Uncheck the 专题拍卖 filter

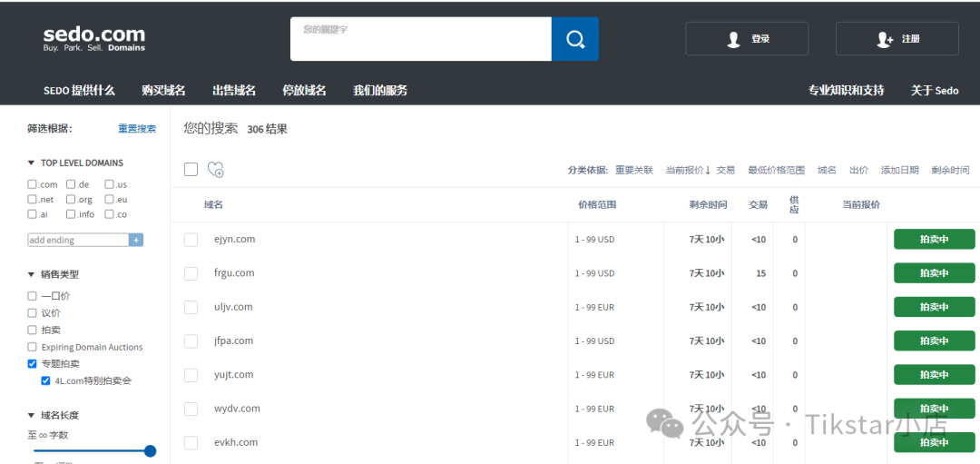32,364
